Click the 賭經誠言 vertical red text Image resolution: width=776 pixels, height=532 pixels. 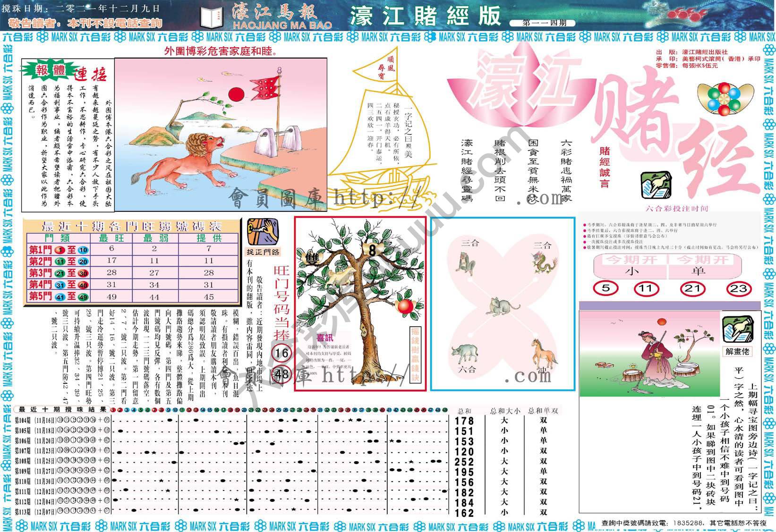605,168
